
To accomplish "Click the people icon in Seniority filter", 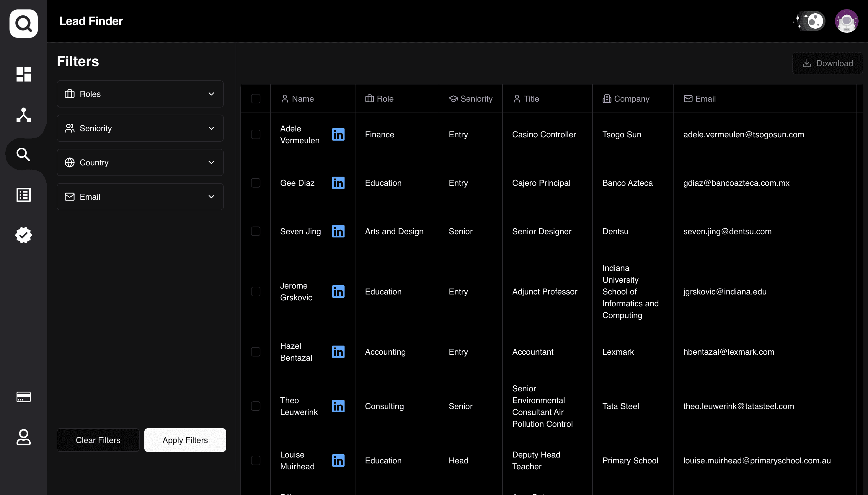I will [70, 128].
